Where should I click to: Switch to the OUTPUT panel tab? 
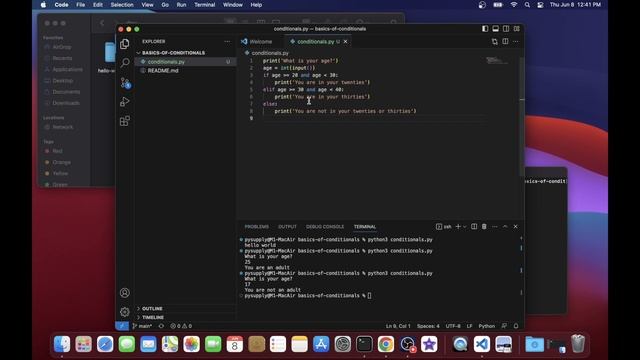tap(287, 227)
